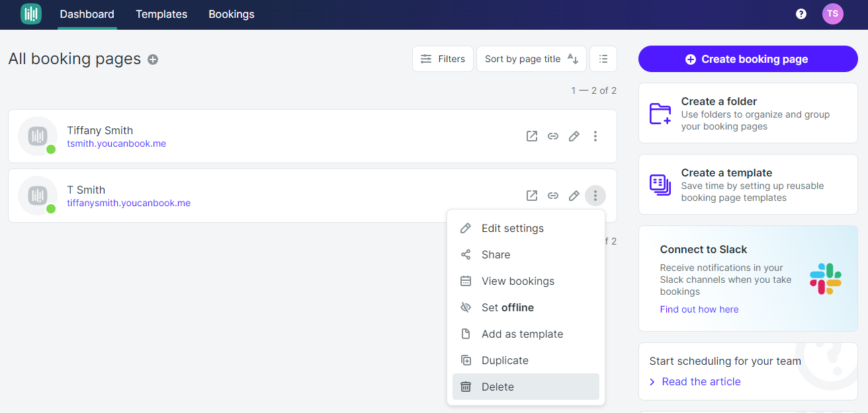Viewport: 868px width, 413px height.
Task: Open the Create a template card
Action: pos(748,184)
